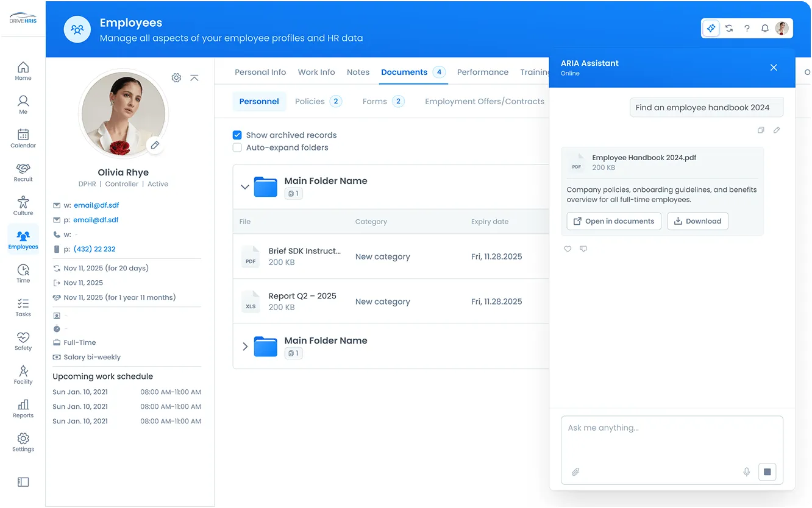Click the Employees header icon
812x508 pixels.
77,29
